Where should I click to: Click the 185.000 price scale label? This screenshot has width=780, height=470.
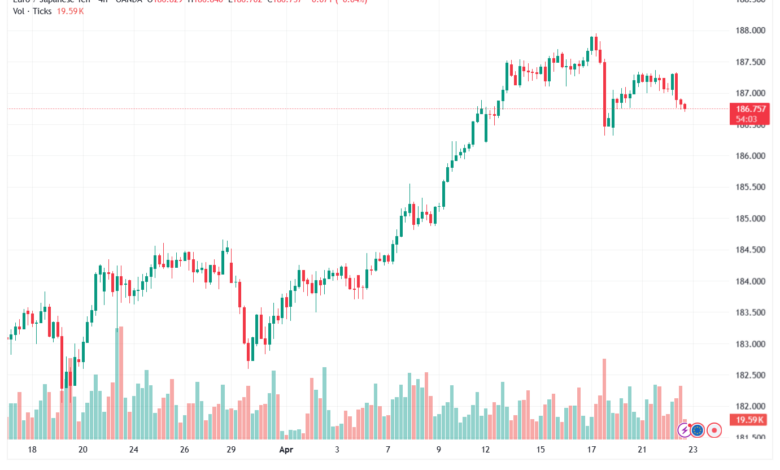click(x=750, y=218)
